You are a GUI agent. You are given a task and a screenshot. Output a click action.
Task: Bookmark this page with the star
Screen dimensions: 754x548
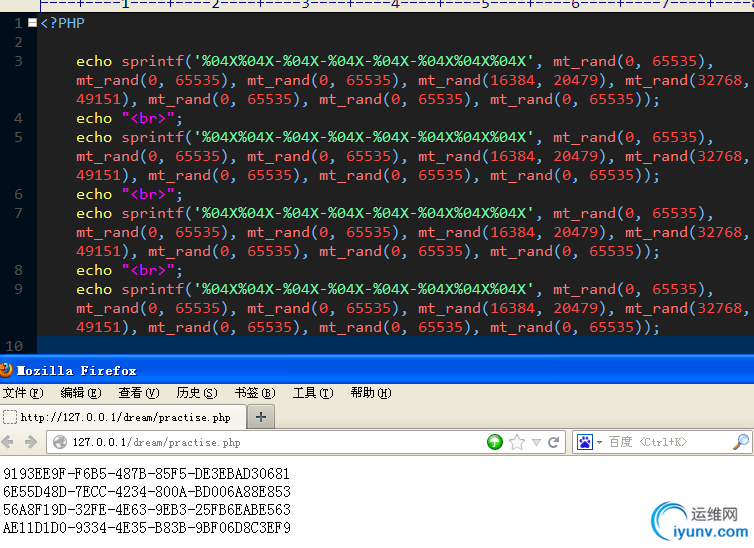[x=517, y=442]
